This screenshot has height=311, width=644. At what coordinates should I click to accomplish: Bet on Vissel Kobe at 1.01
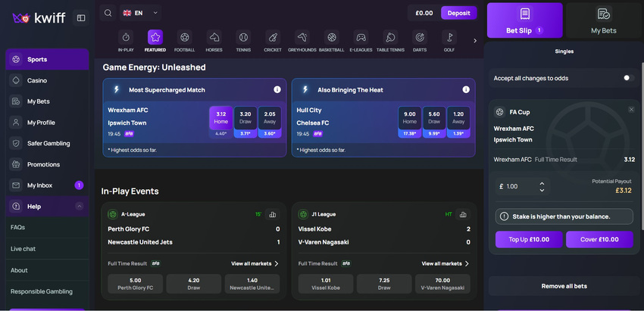point(326,284)
